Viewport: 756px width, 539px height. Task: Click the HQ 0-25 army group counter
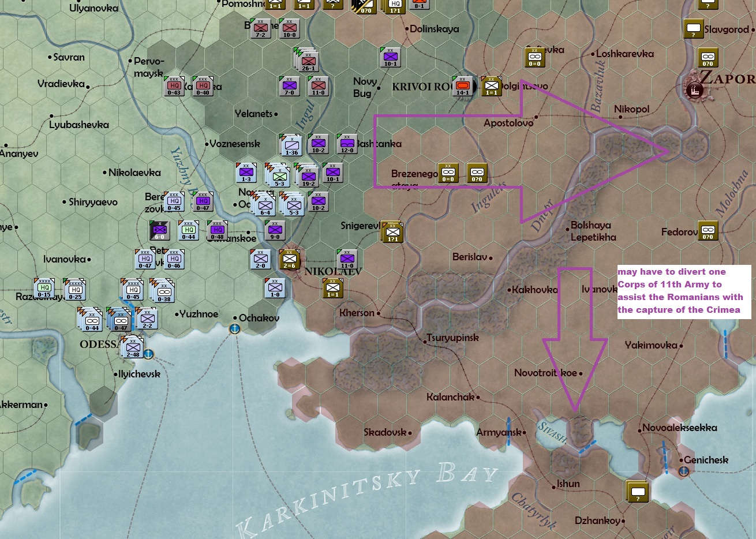[x=76, y=290]
